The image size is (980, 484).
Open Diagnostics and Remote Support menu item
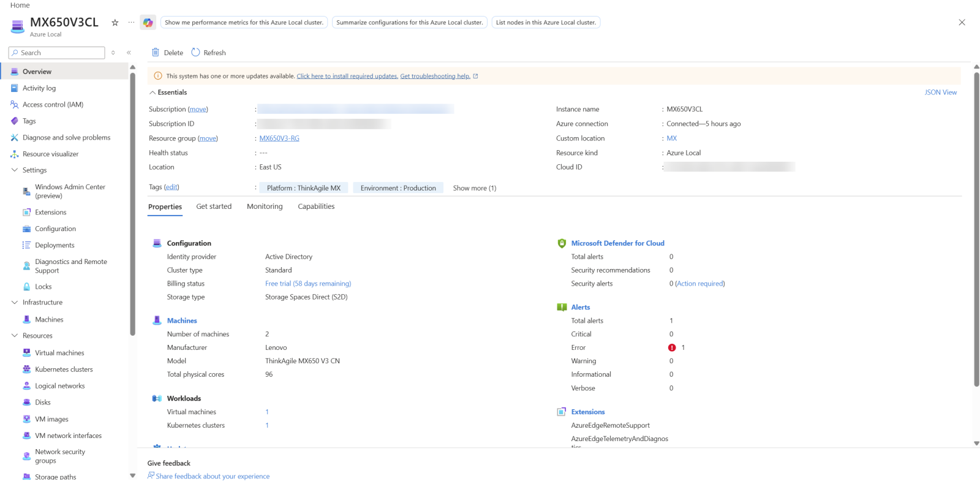pos(70,266)
